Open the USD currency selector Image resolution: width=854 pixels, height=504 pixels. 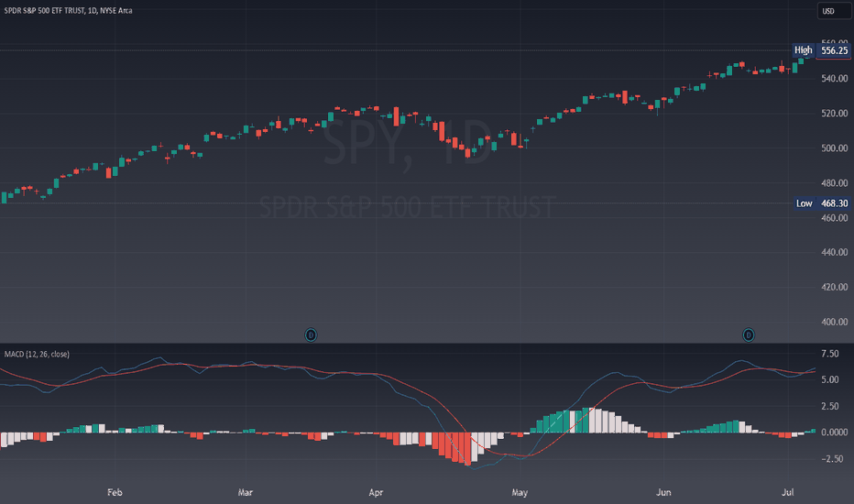(x=834, y=11)
